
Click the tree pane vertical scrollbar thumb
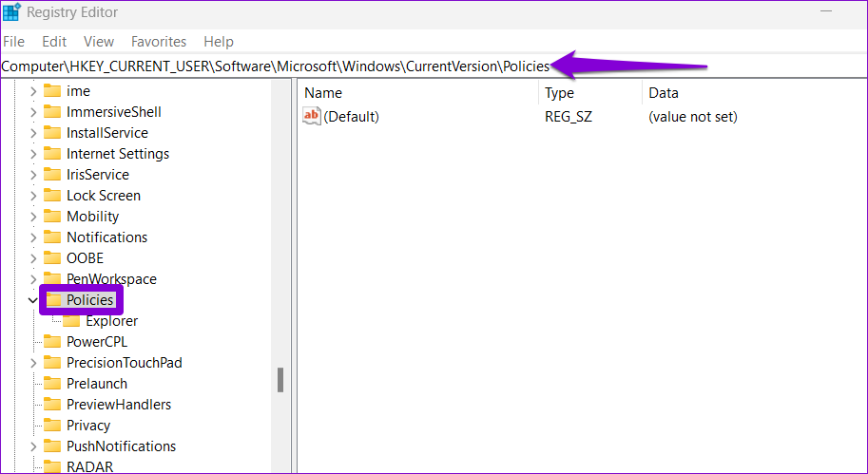tap(280, 380)
